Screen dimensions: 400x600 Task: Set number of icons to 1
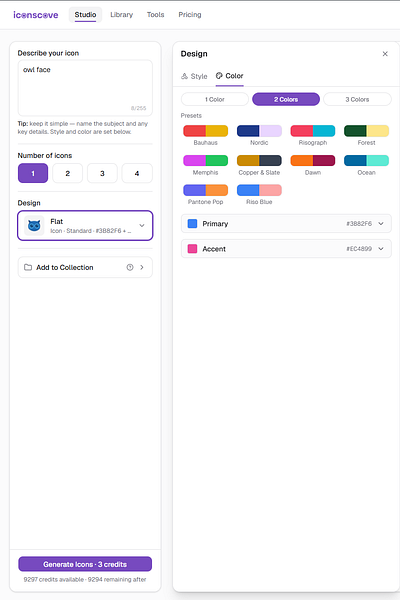click(33, 173)
